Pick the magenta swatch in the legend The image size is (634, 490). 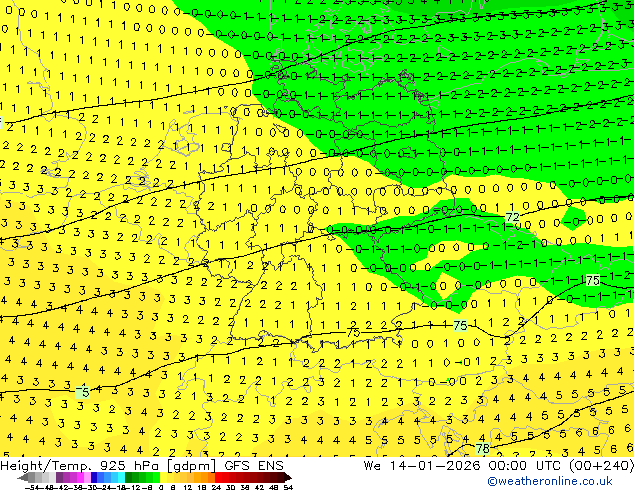[80, 478]
